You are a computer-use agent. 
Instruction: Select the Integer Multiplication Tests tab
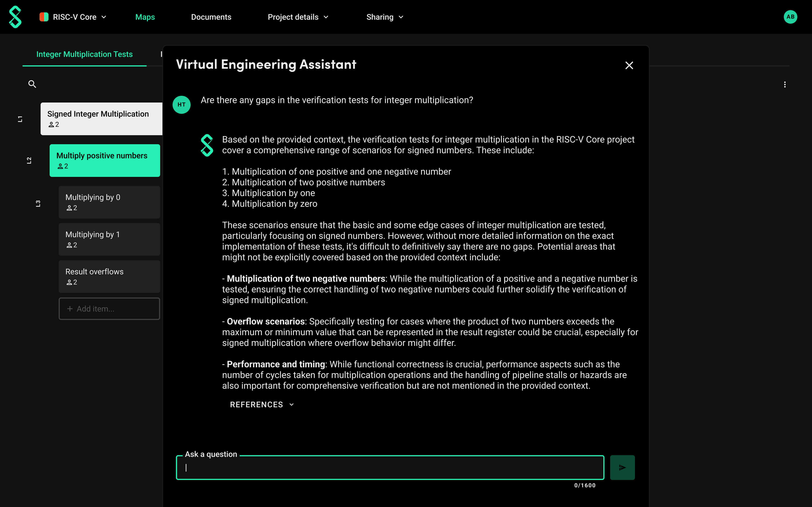[84, 54]
